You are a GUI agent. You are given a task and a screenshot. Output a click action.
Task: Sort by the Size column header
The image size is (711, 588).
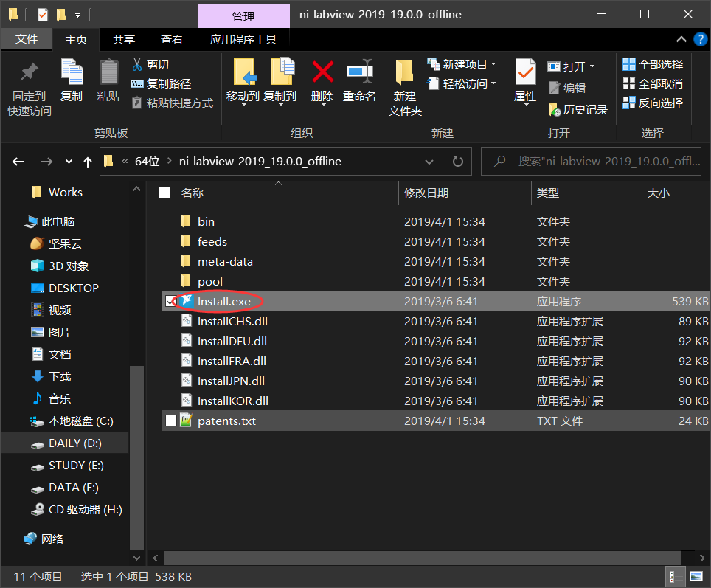click(659, 193)
